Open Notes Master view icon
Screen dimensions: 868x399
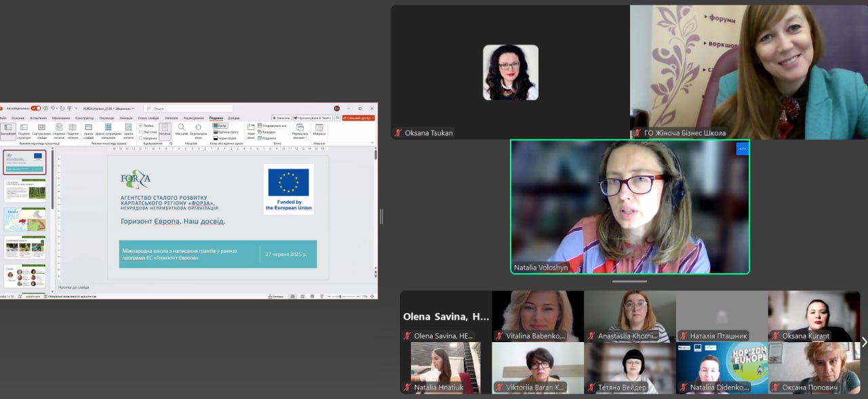coord(128,127)
